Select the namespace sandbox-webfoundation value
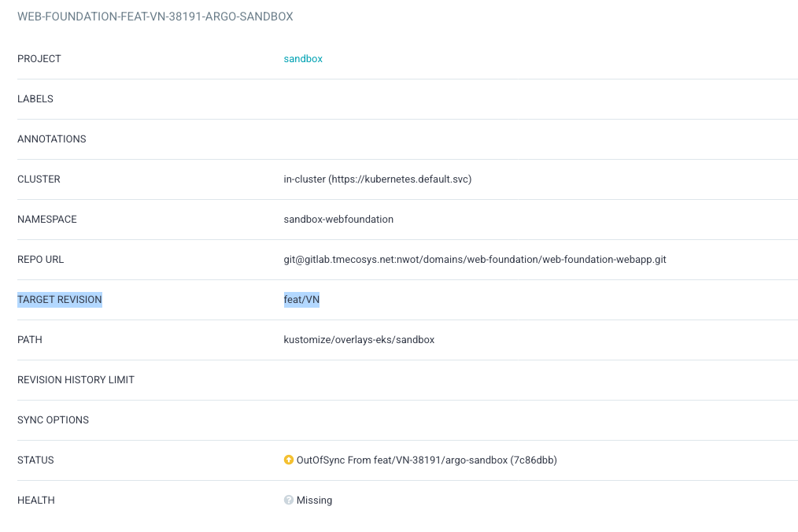The width and height of the screenshot is (798, 532). 338,219
